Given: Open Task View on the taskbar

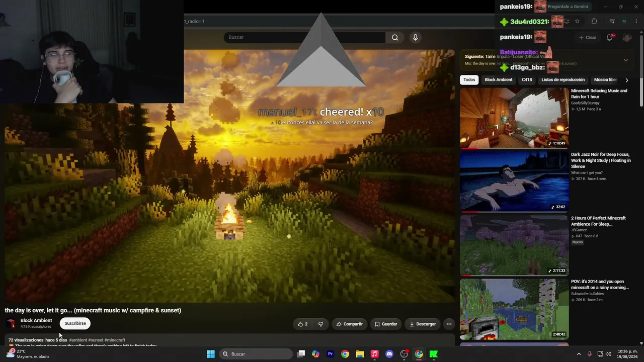Looking at the screenshot, I should (301, 354).
